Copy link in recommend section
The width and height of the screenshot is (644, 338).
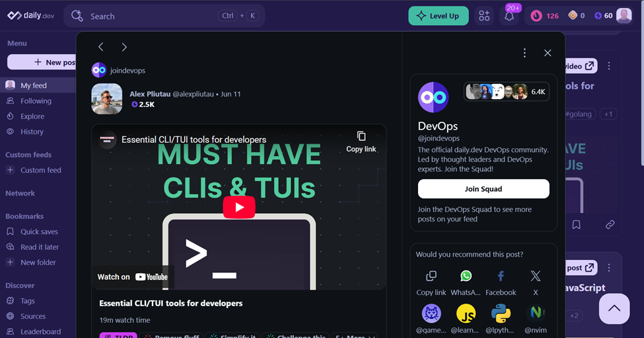tap(431, 283)
